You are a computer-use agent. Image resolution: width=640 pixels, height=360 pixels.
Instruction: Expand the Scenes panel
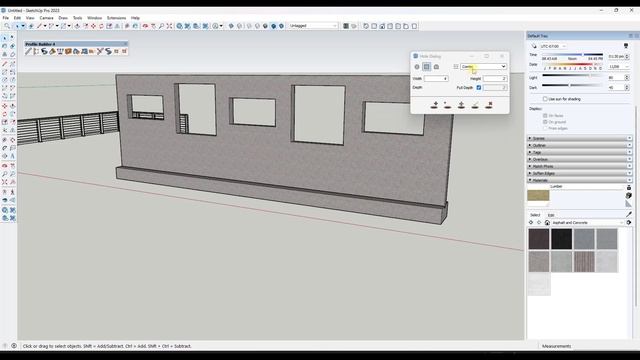tap(580, 139)
